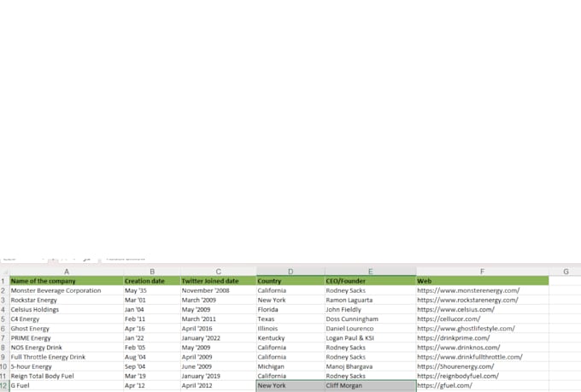Click creation date 'Aug '04' cell
Viewport: 581px width, 392px height.
click(152, 357)
